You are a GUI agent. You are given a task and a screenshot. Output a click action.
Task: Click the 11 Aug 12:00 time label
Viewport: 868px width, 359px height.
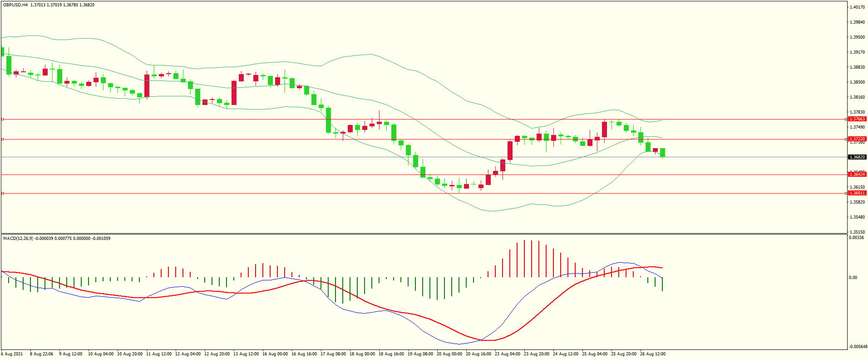point(159,354)
